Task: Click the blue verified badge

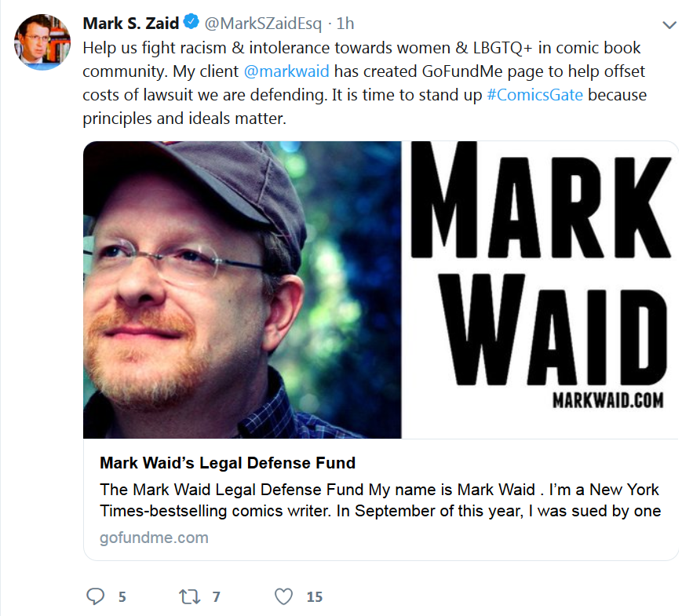Action: tap(191, 22)
